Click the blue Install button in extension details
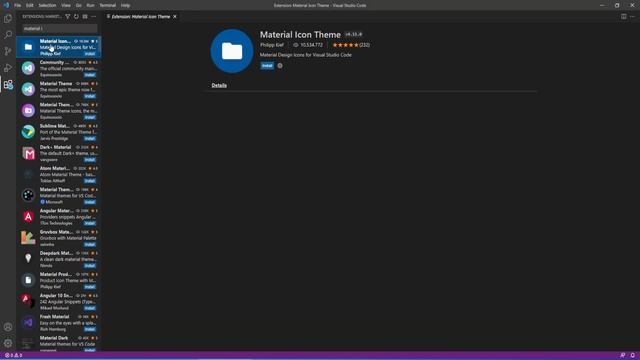Image resolution: width=640 pixels, height=360 pixels. [x=267, y=66]
